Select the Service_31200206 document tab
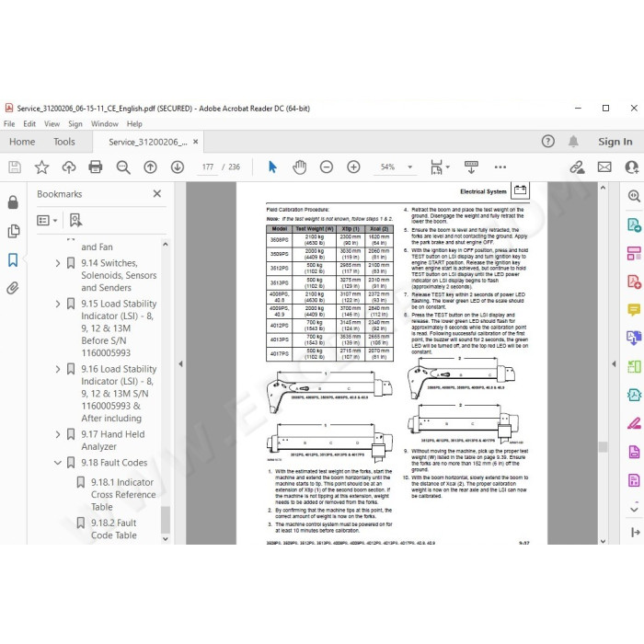This screenshot has height=644, width=644. (147, 142)
